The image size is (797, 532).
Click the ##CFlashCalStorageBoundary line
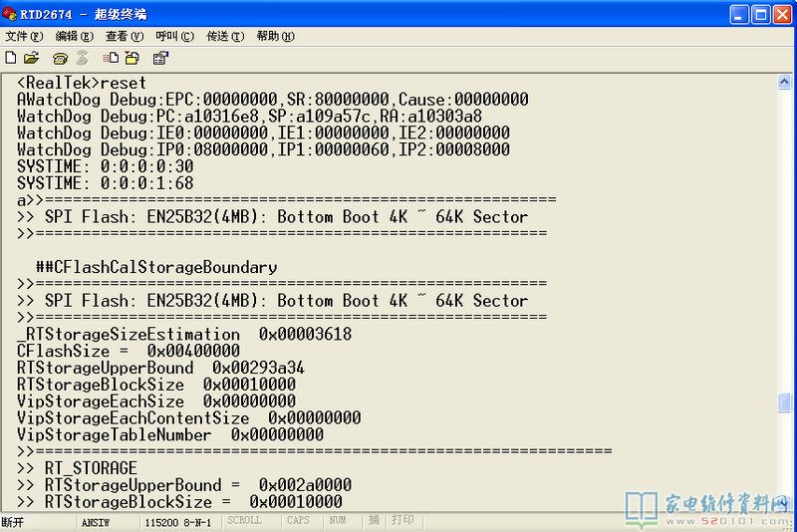156,267
